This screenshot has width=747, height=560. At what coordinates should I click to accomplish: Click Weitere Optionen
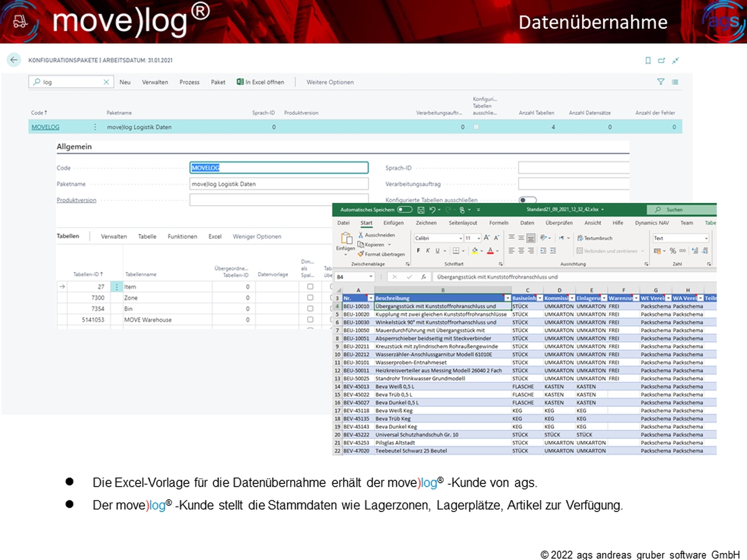[x=330, y=82]
